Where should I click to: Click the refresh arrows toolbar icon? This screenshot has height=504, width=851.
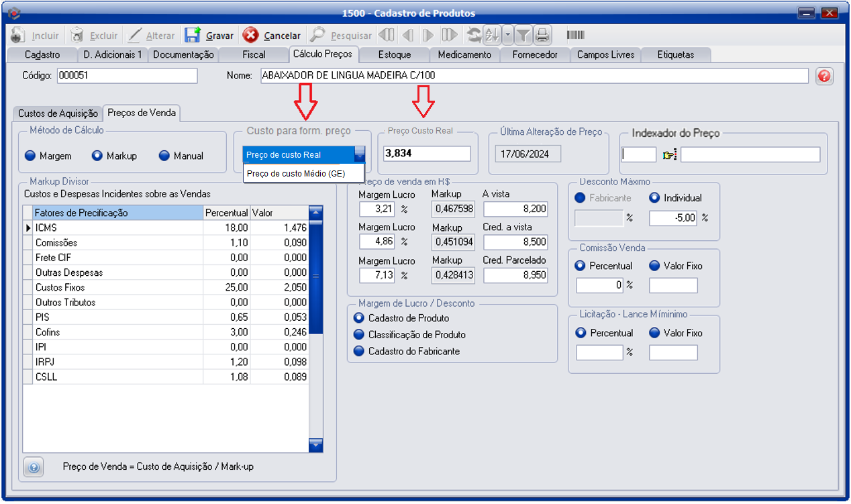pyautogui.click(x=474, y=35)
